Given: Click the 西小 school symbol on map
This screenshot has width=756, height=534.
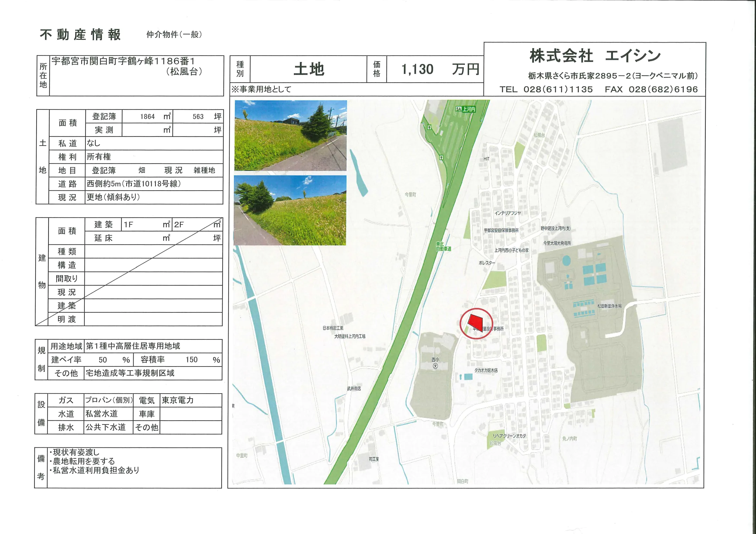Looking at the screenshot, I should tap(435, 366).
